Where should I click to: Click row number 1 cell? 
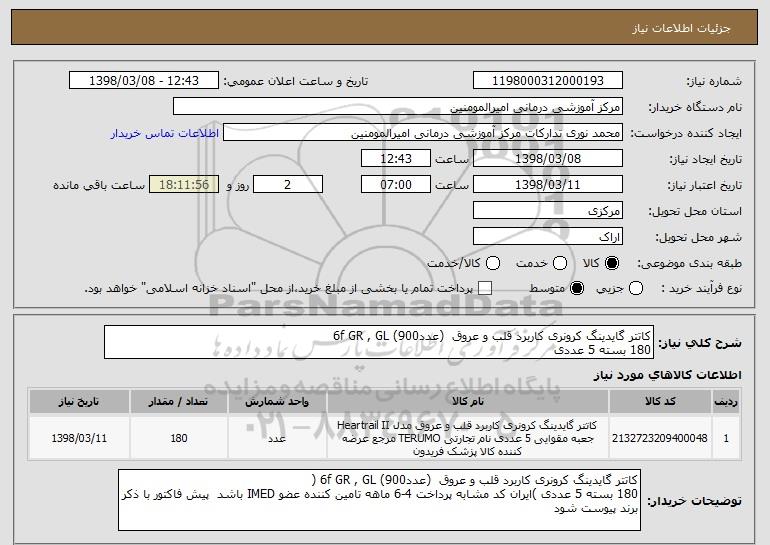(726, 438)
